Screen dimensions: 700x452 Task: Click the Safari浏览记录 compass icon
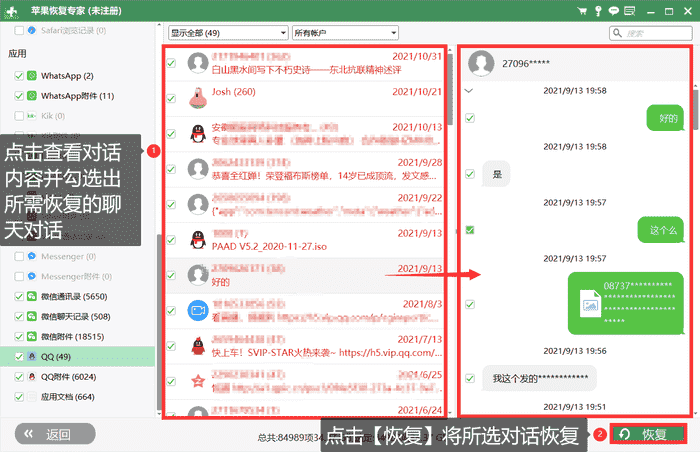(32, 30)
